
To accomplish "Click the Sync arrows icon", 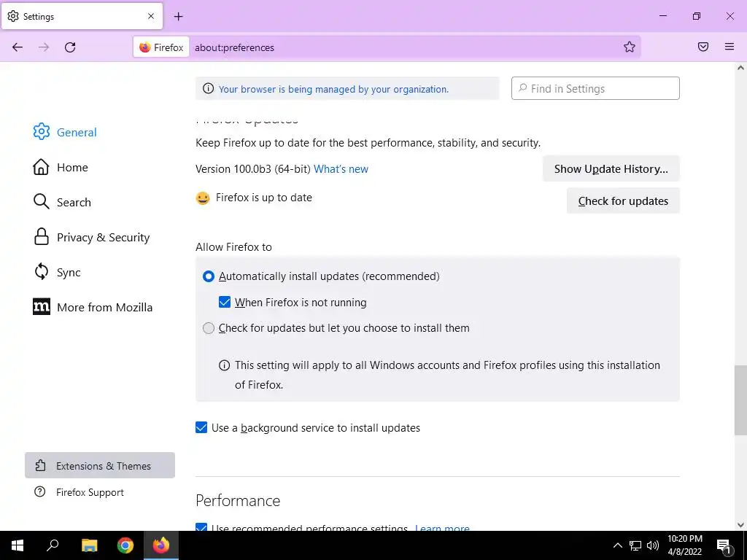I will click(42, 271).
